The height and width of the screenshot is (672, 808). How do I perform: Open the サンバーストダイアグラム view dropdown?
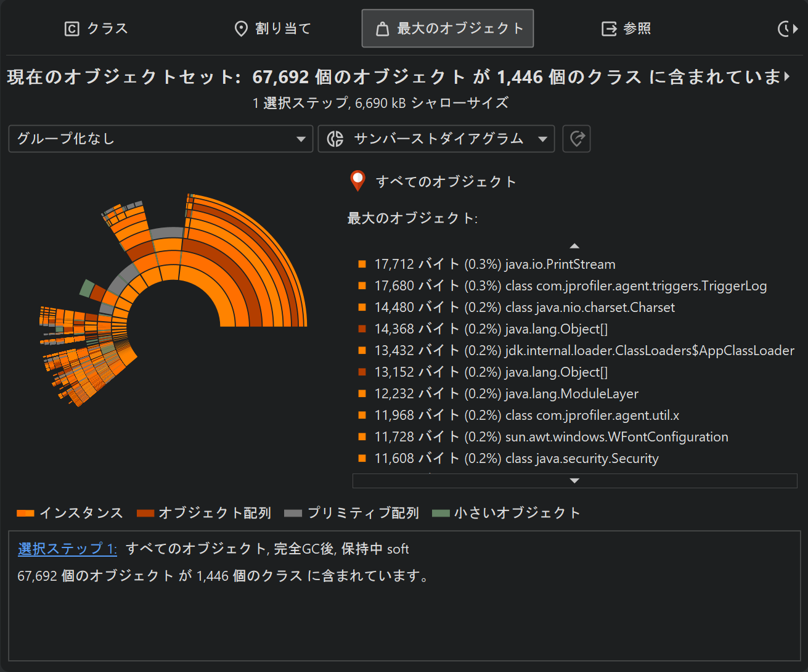tap(436, 139)
